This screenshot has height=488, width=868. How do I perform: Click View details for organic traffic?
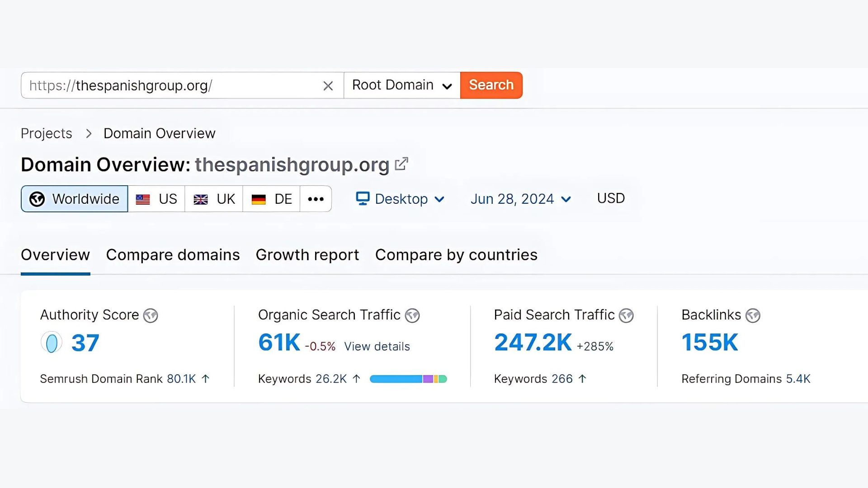[x=377, y=347]
